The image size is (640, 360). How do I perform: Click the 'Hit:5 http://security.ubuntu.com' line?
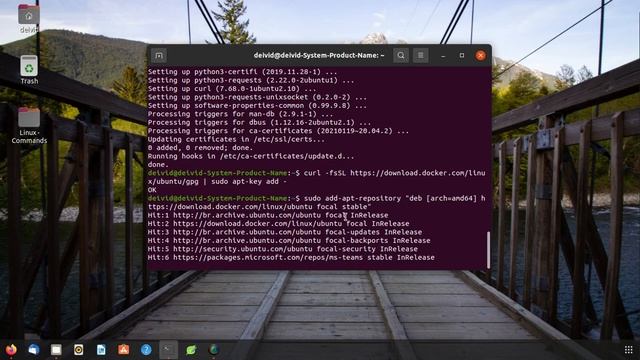[x=282, y=249]
